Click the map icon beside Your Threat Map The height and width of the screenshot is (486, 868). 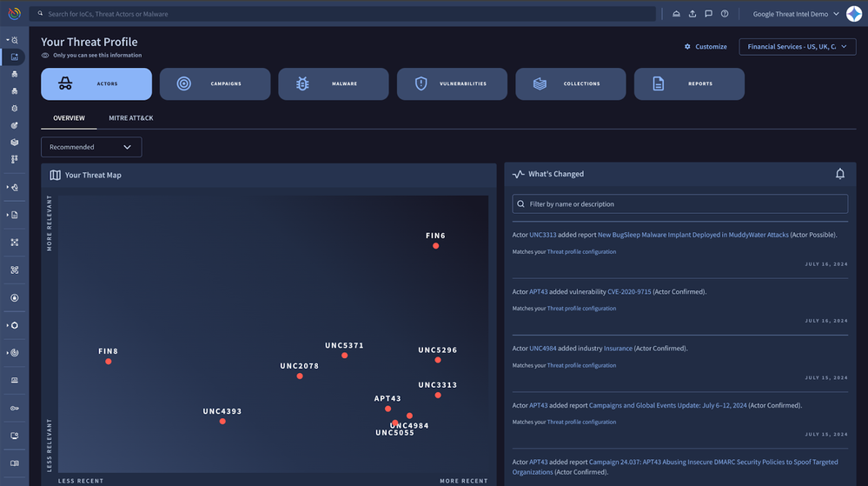[55, 175]
